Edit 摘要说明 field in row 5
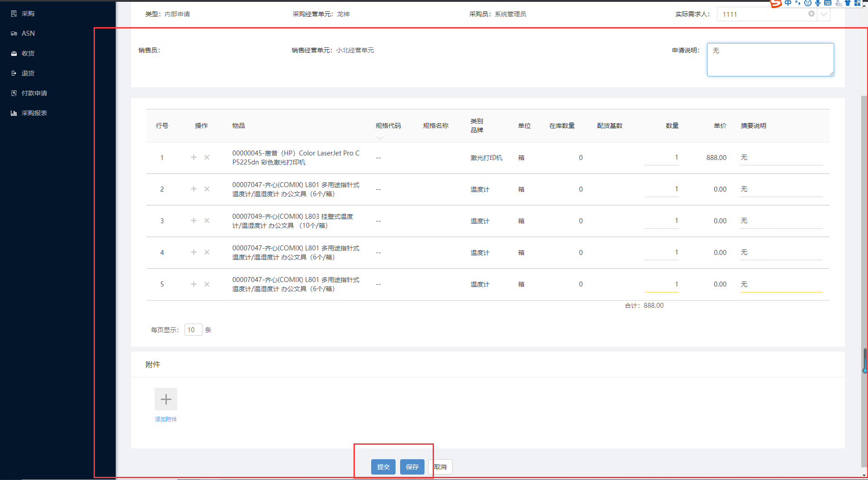The height and width of the screenshot is (480, 868). (x=781, y=285)
